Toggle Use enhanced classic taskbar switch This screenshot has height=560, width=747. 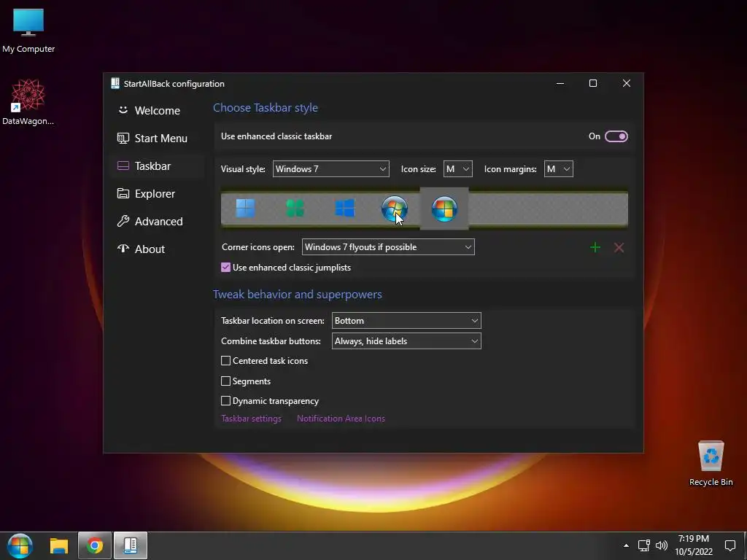click(x=616, y=136)
